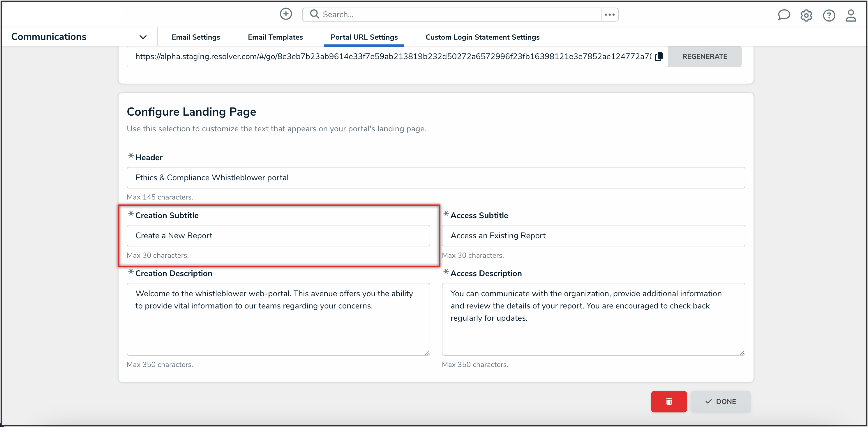Open the user profile icon
This screenshot has width=868, height=427.
click(x=851, y=15)
